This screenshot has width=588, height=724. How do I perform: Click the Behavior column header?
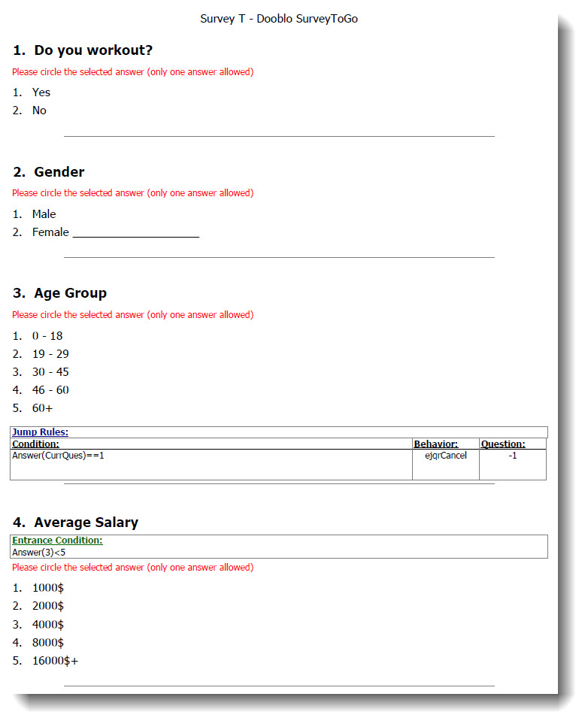pyautogui.click(x=436, y=444)
